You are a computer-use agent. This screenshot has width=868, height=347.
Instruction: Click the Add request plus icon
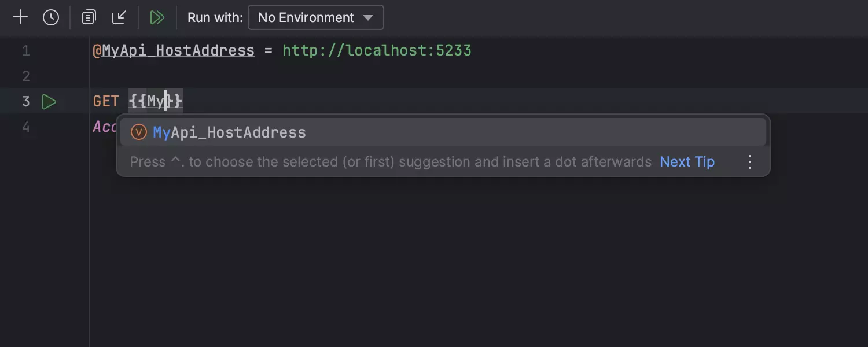[x=20, y=17]
